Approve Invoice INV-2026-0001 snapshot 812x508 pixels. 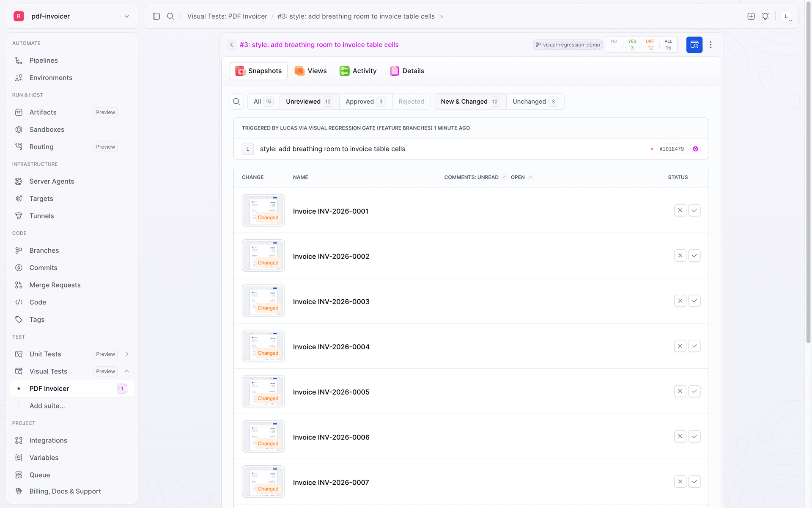point(694,210)
